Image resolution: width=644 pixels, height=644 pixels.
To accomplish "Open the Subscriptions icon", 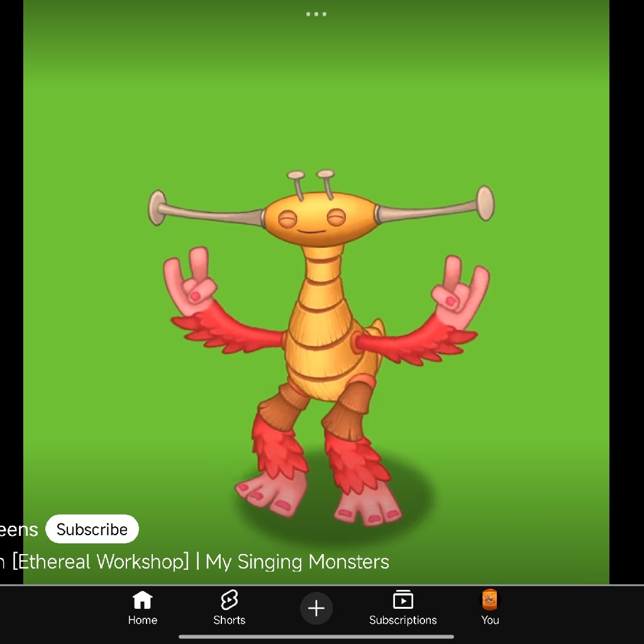I will point(403,599).
